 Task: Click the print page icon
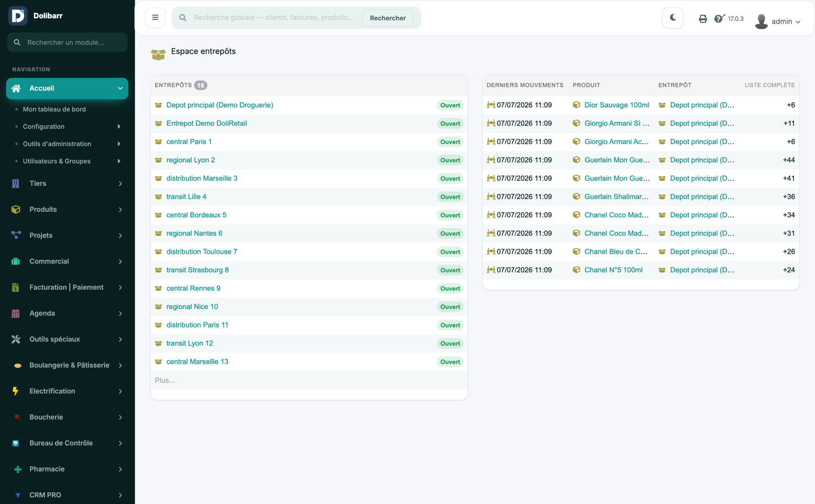pos(703,19)
